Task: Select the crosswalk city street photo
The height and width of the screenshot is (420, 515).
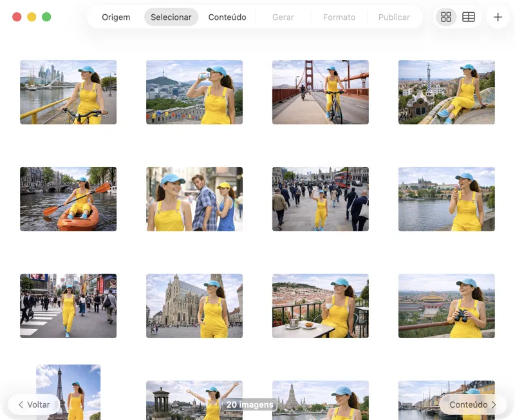Action: point(68,306)
